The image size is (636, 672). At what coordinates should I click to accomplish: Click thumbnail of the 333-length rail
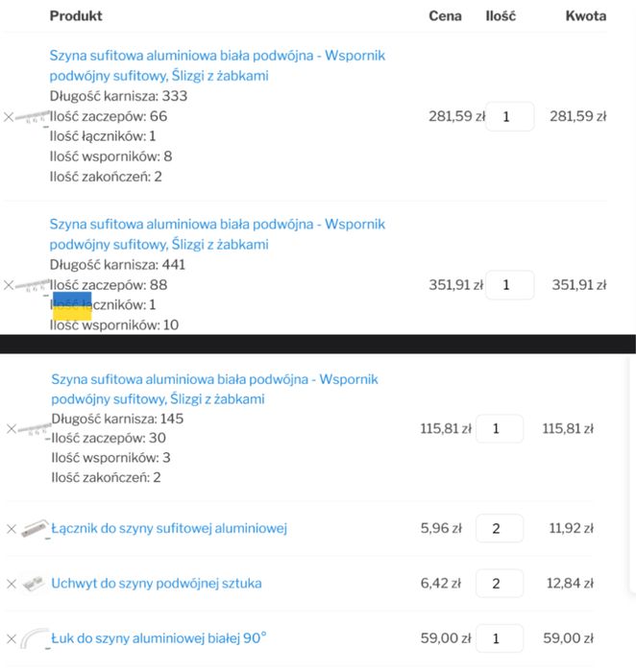click(33, 117)
